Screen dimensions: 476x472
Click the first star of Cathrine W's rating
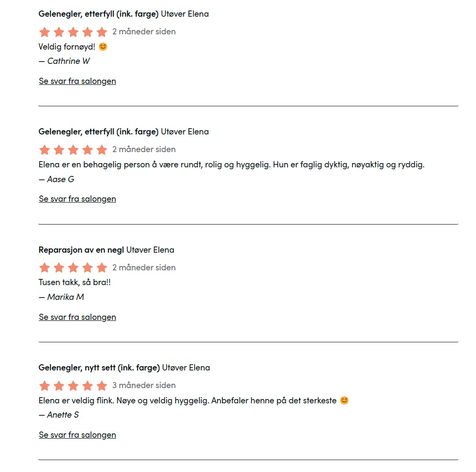45,31
